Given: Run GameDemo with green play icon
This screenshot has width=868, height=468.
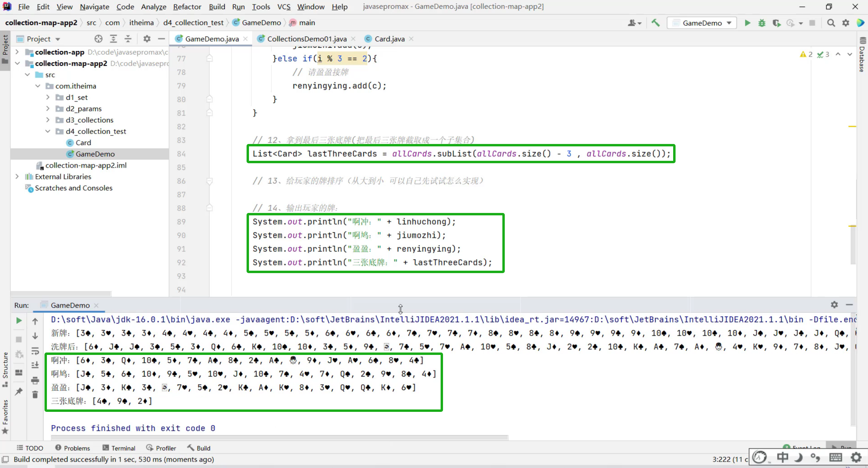Looking at the screenshot, I should [747, 23].
